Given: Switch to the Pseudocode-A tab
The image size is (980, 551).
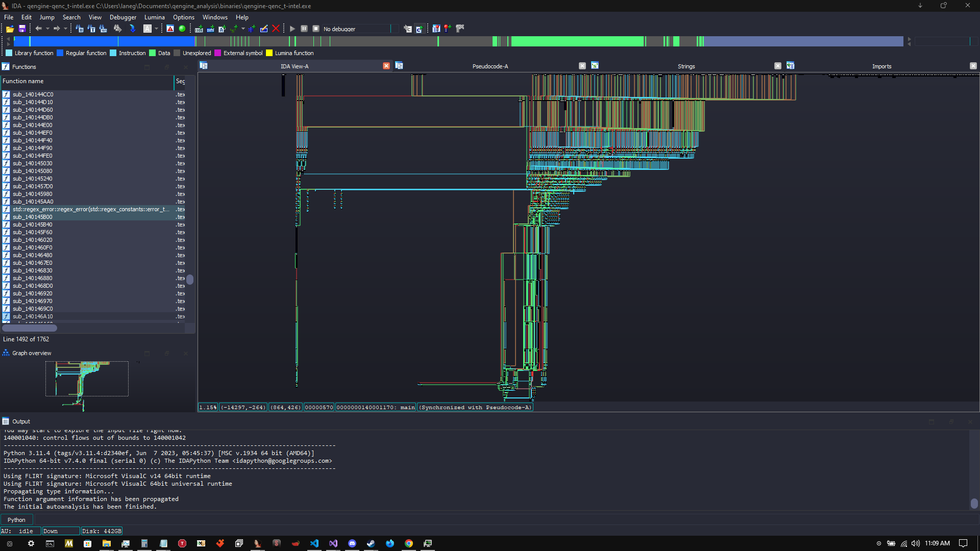Looking at the screenshot, I should coord(490,66).
